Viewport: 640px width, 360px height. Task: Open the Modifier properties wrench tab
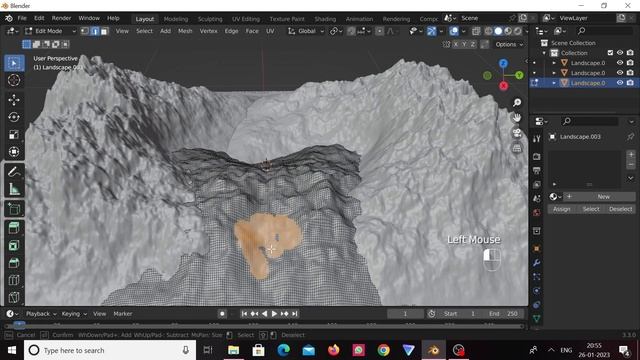537,263
